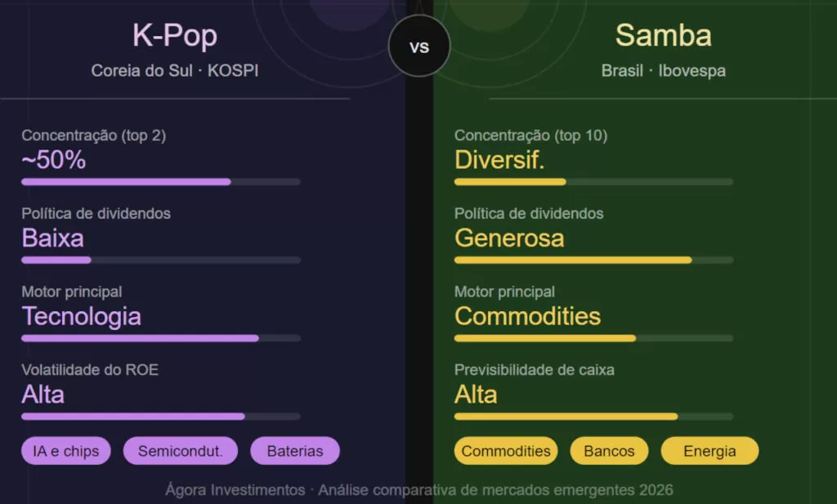Click the K-Pop concentration ~50% bar
The image size is (837, 504).
[x=160, y=181]
